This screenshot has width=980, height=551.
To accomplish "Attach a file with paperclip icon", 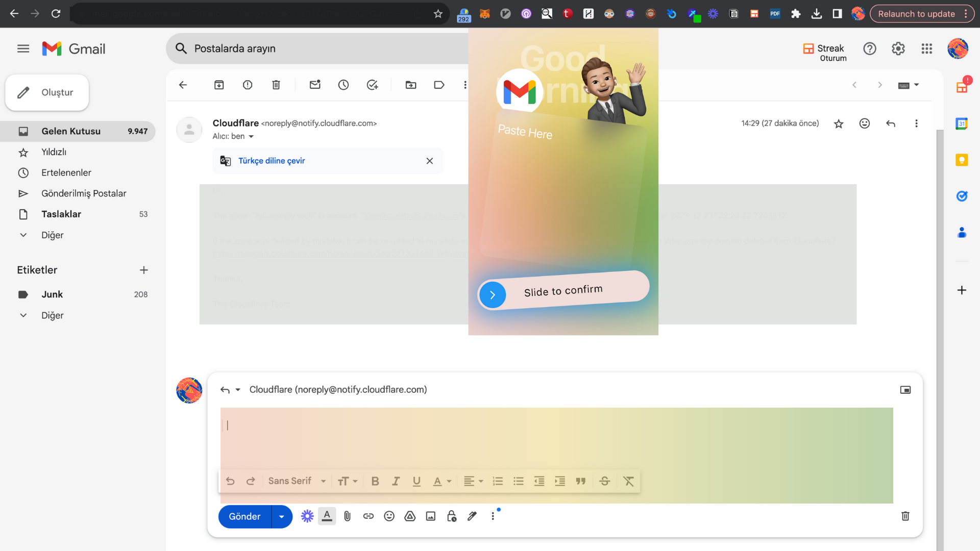I will [x=348, y=516].
